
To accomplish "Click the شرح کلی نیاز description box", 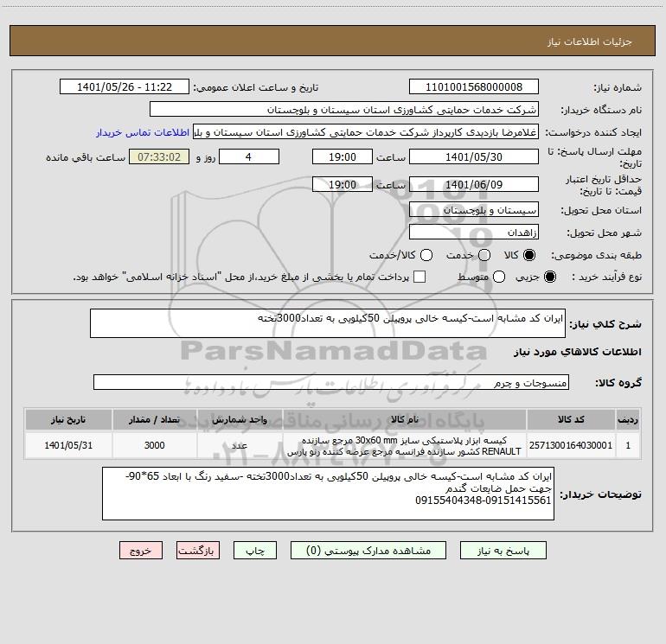I will (328, 323).
